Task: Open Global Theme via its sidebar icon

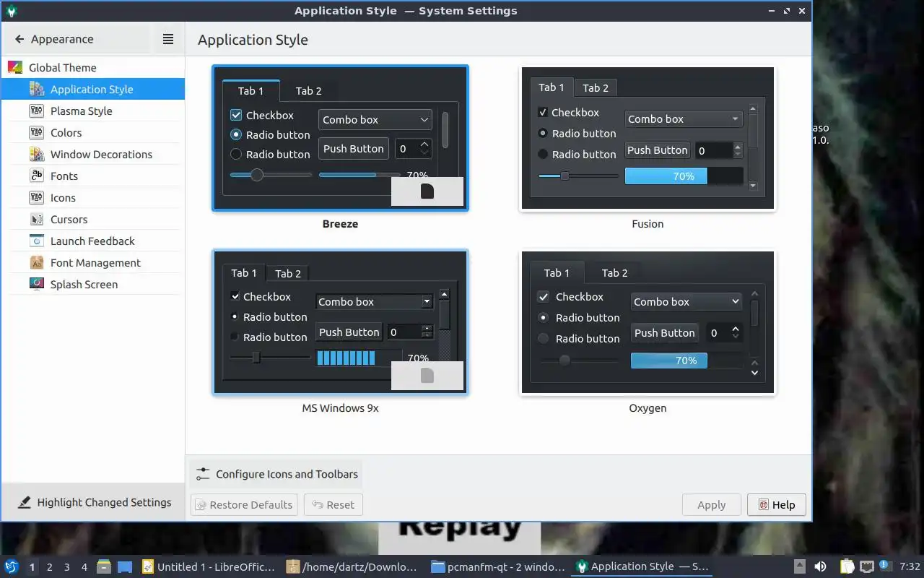Action: tap(15, 67)
